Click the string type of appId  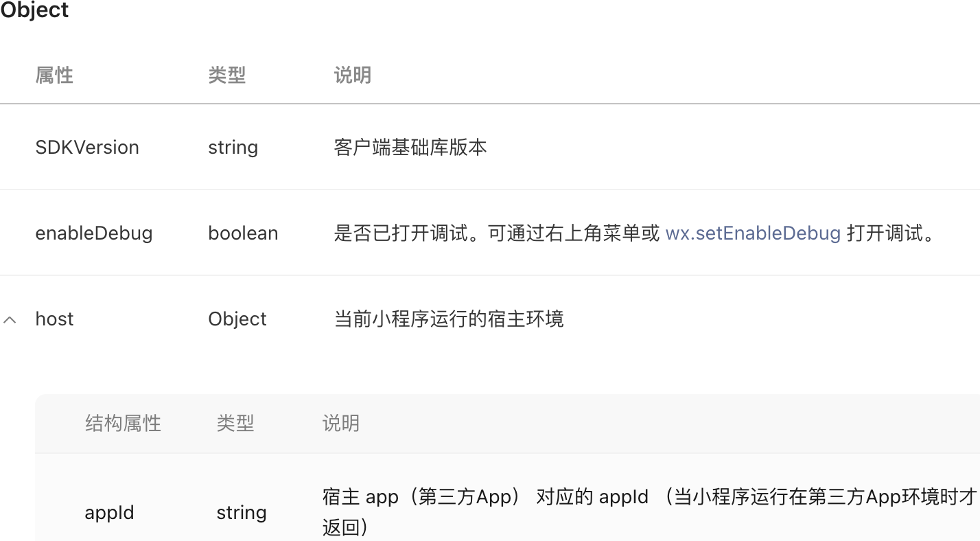[x=242, y=512]
